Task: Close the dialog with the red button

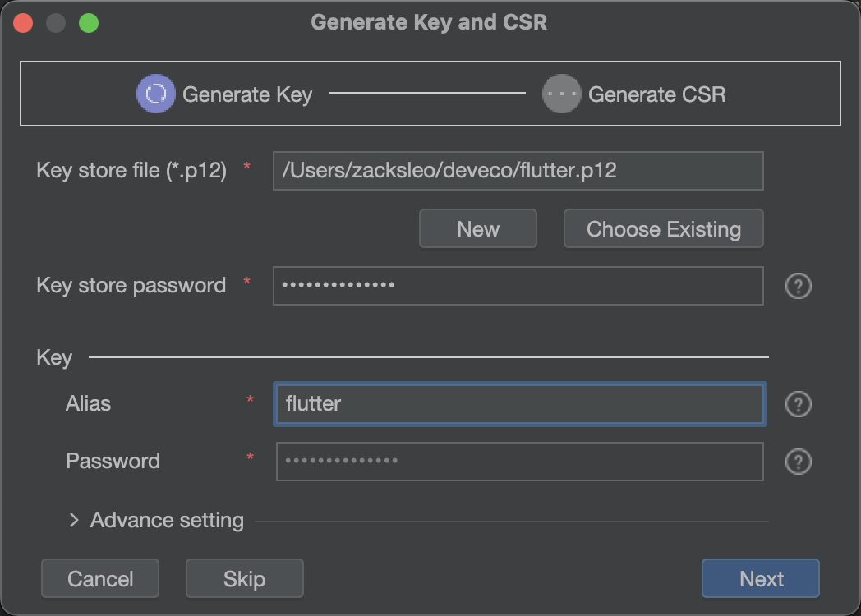Action: pos(23,23)
